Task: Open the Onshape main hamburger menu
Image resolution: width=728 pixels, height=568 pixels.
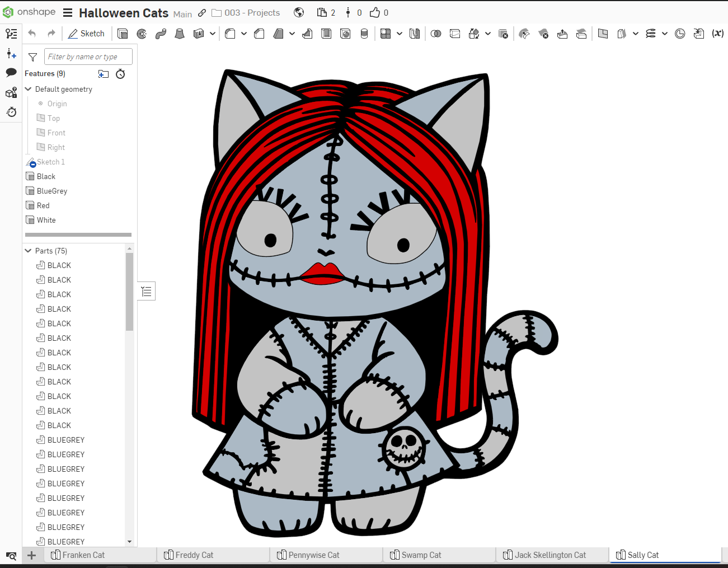Action: coord(68,13)
